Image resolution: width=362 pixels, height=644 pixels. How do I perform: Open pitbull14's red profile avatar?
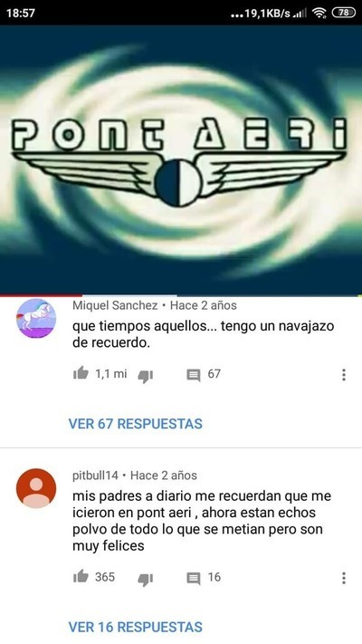click(36, 488)
